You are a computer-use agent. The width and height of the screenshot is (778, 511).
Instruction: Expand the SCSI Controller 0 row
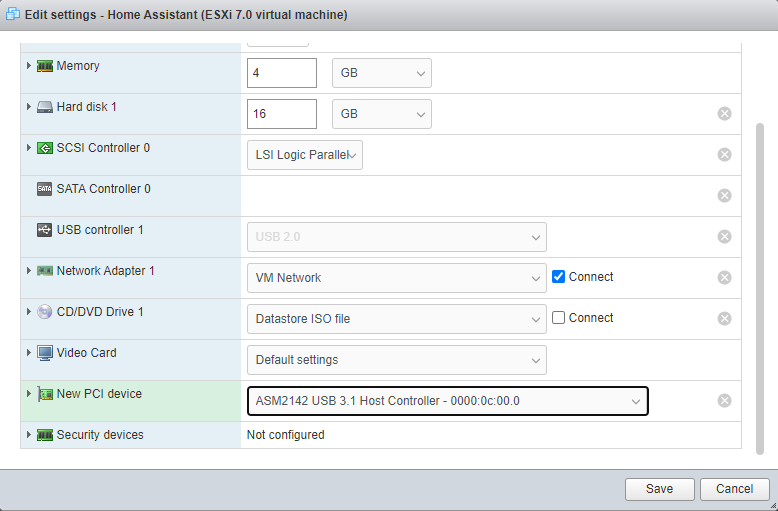point(29,147)
